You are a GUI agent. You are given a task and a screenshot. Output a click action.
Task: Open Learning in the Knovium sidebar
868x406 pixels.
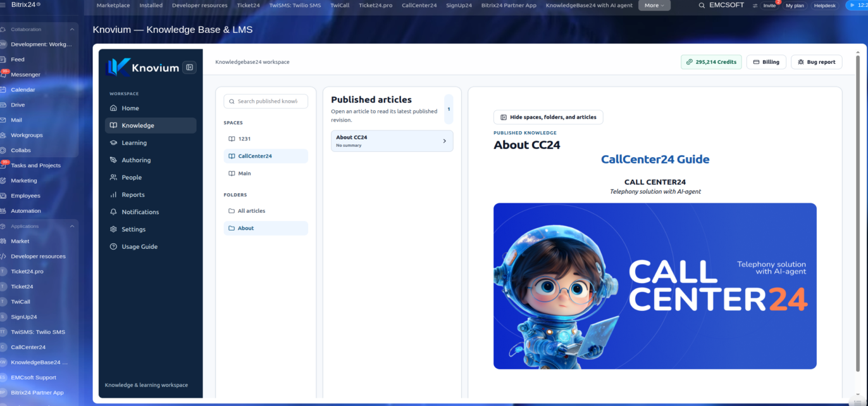(x=151, y=143)
